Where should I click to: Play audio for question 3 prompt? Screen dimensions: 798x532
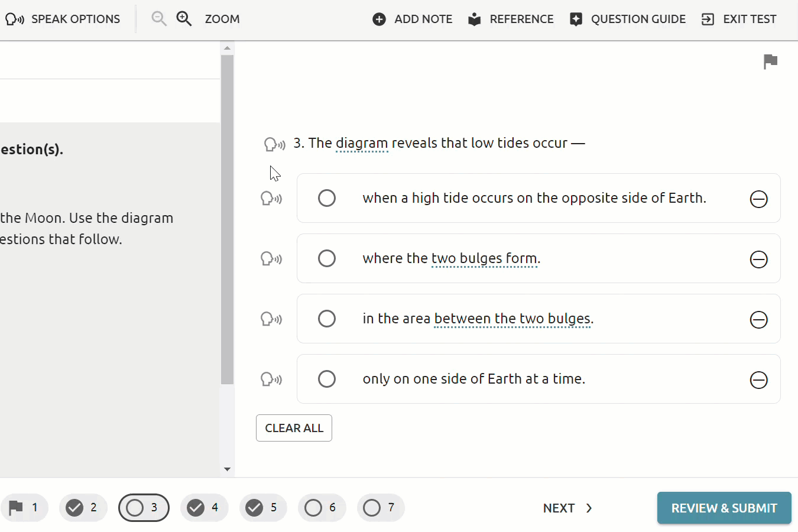(274, 144)
